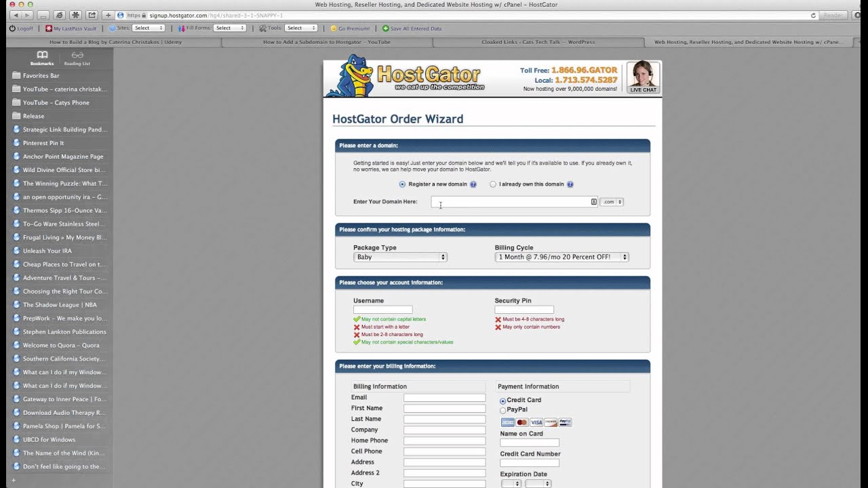The width and height of the screenshot is (868, 488).
Task: Open the .com domain extension dropdown
Action: tap(612, 202)
